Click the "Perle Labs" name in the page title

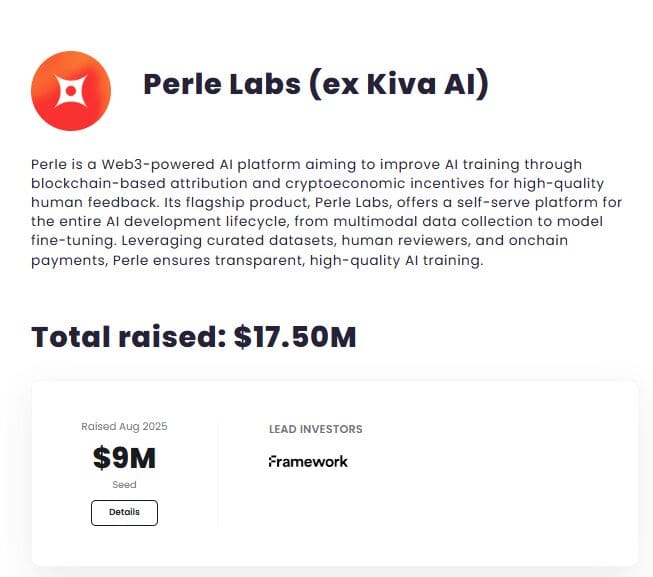(x=221, y=84)
